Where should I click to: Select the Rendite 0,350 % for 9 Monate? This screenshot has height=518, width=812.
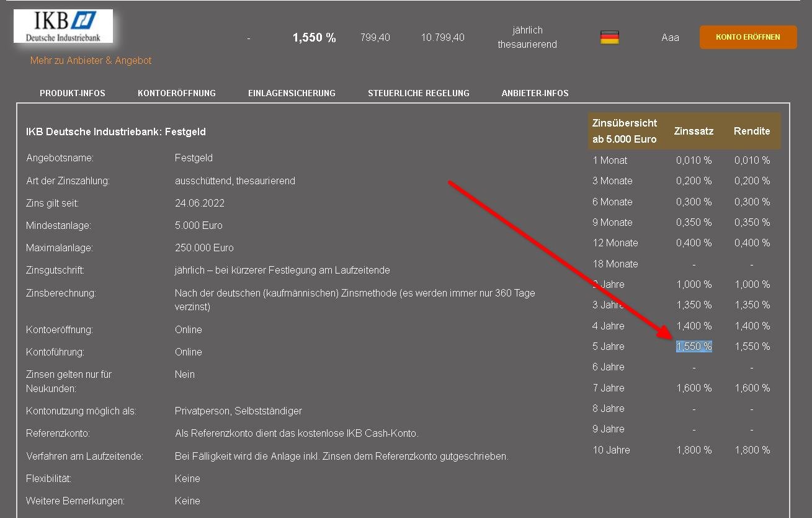click(752, 223)
